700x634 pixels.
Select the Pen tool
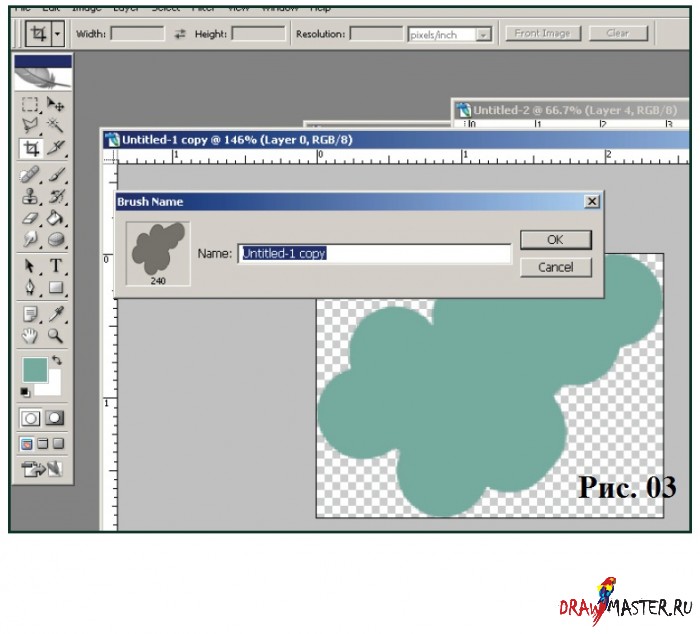[30, 288]
